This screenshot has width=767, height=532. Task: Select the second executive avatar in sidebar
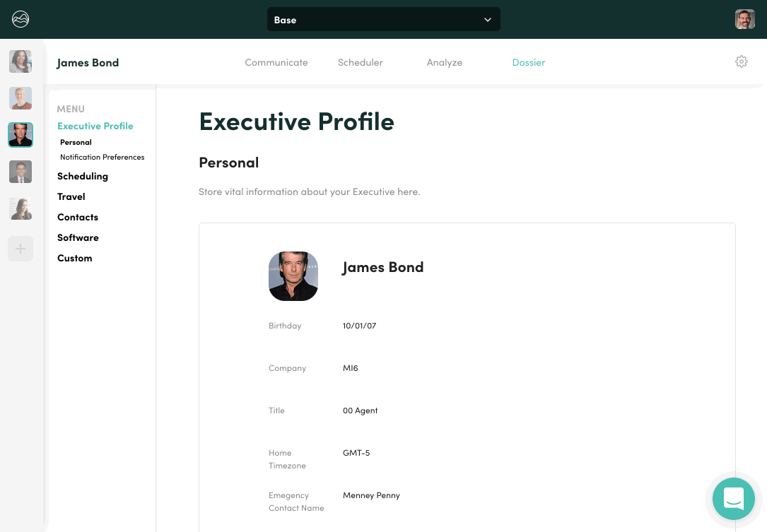point(21,98)
